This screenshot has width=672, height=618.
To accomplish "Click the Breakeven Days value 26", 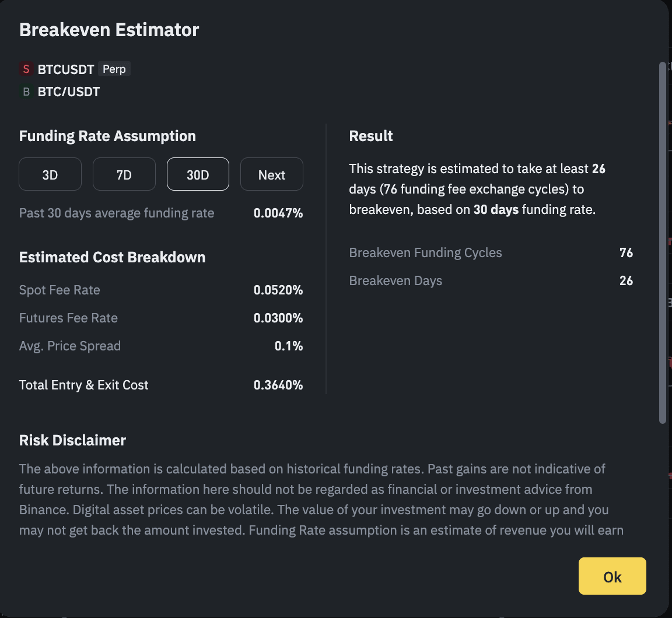I will pos(626,280).
